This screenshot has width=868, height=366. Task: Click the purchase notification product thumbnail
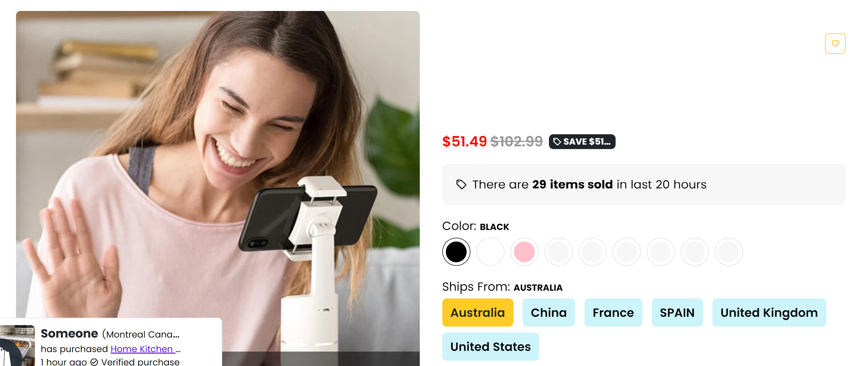point(17,346)
